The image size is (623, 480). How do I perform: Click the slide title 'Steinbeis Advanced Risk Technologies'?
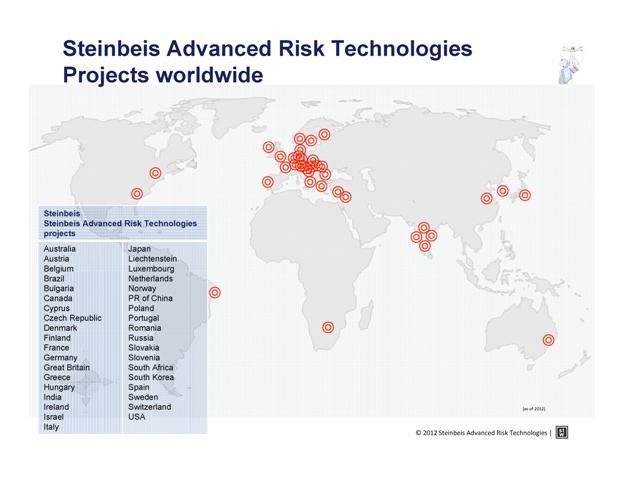coord(267,48)
